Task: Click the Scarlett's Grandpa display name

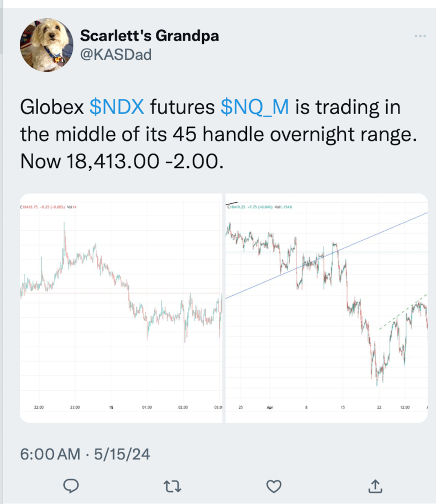Action: point(149,36)
